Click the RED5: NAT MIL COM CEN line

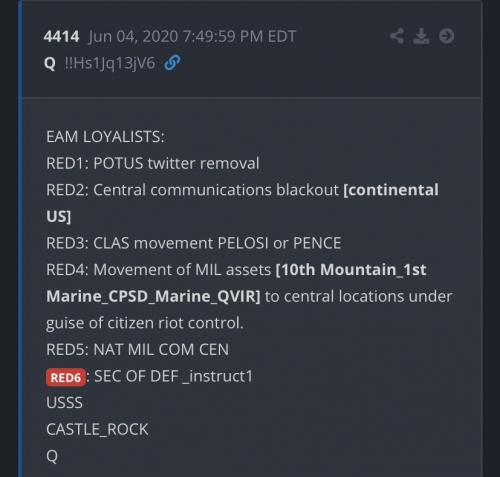click(137, 349)
